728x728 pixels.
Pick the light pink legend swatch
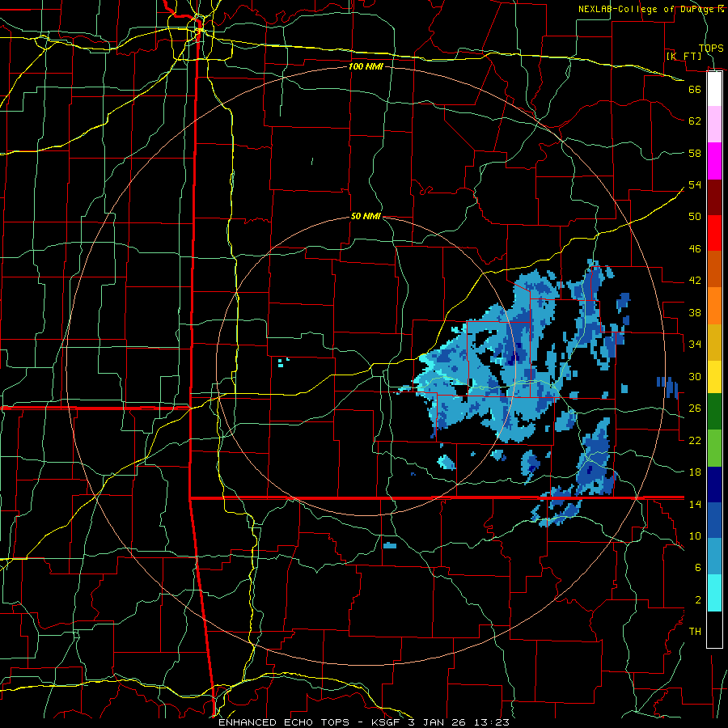(x=714, y=125)
